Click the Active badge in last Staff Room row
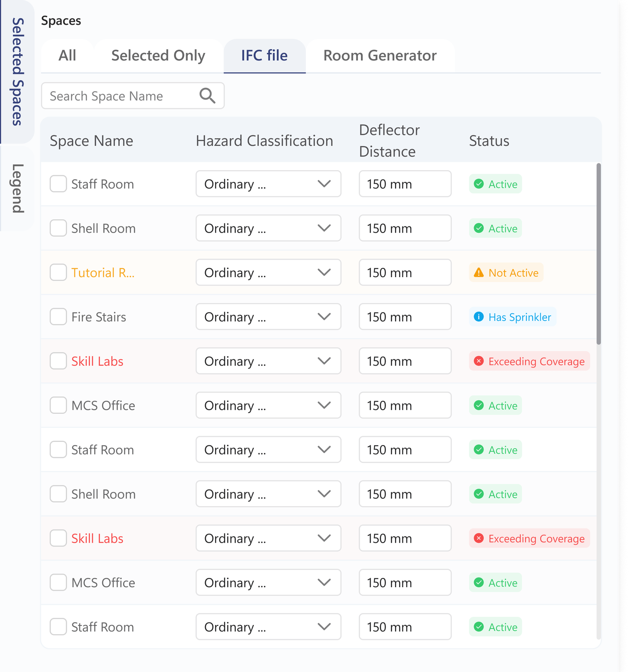This screenshot has height=672, width=629. [x=495, y=627]
